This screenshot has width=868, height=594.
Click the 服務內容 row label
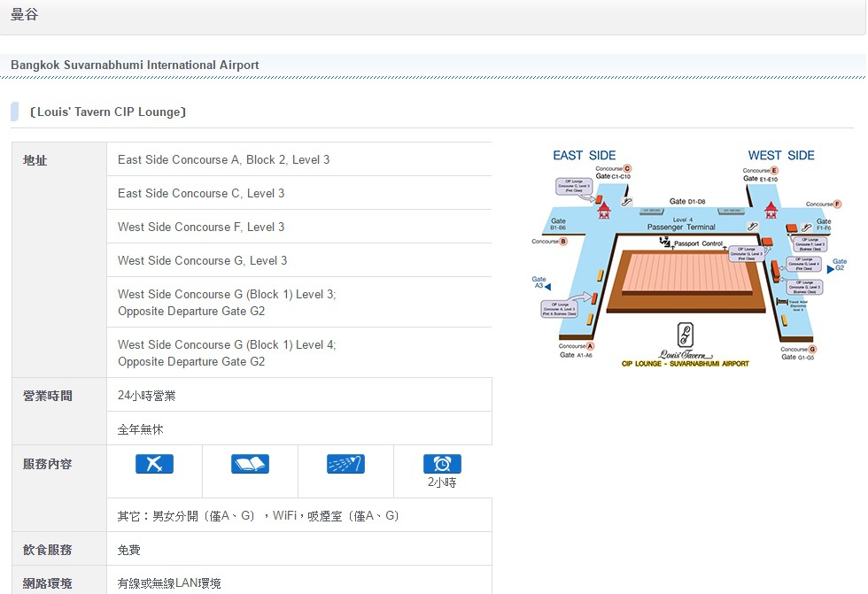[48, 464]
